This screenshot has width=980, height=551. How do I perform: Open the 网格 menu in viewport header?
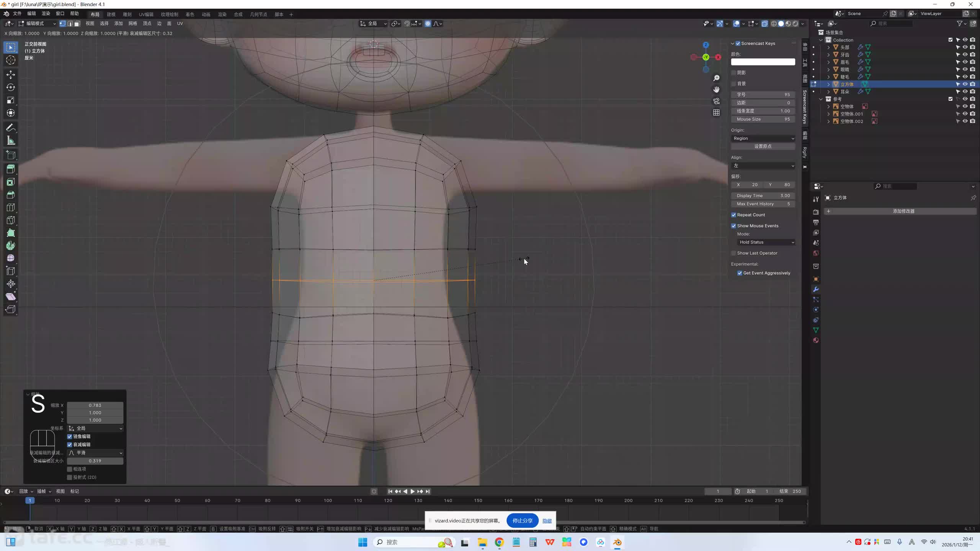(132, 24)
